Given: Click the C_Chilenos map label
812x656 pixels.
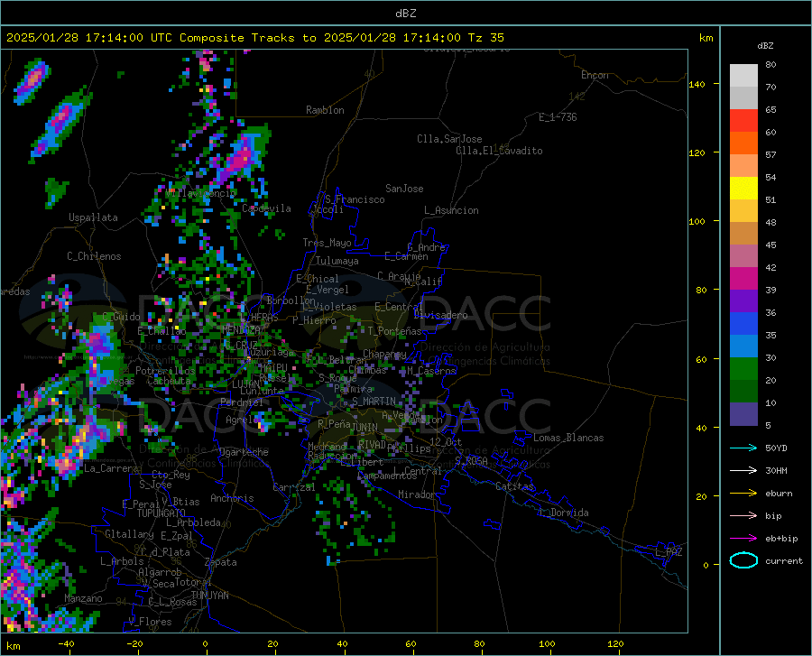Looking at the screenshot, I should click(94, 256).
